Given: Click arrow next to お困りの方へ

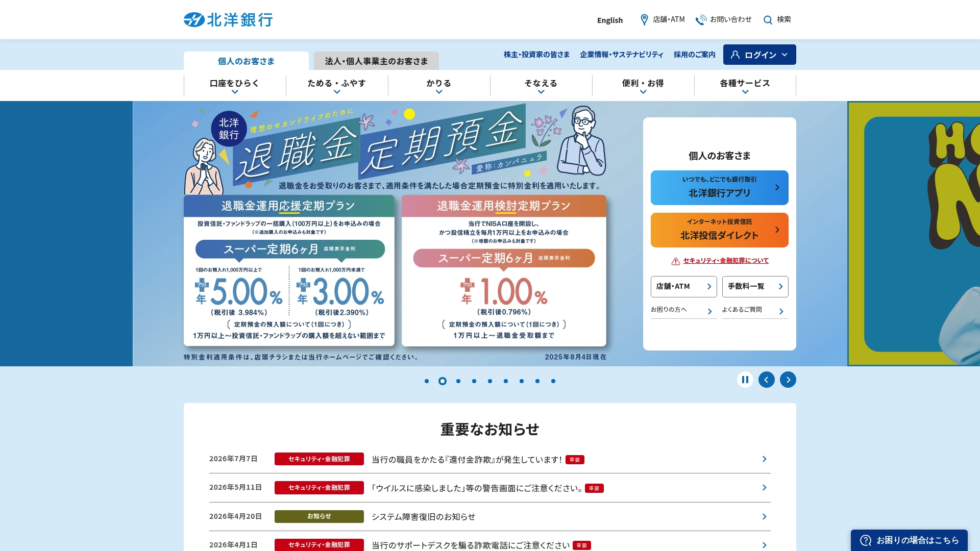Looking at the screenshot, I should click(709, 311).
